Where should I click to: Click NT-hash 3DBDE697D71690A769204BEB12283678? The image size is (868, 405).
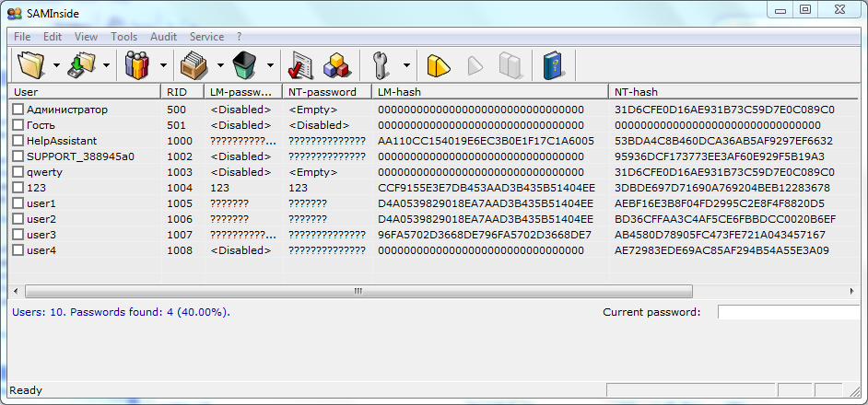[723, 188]
